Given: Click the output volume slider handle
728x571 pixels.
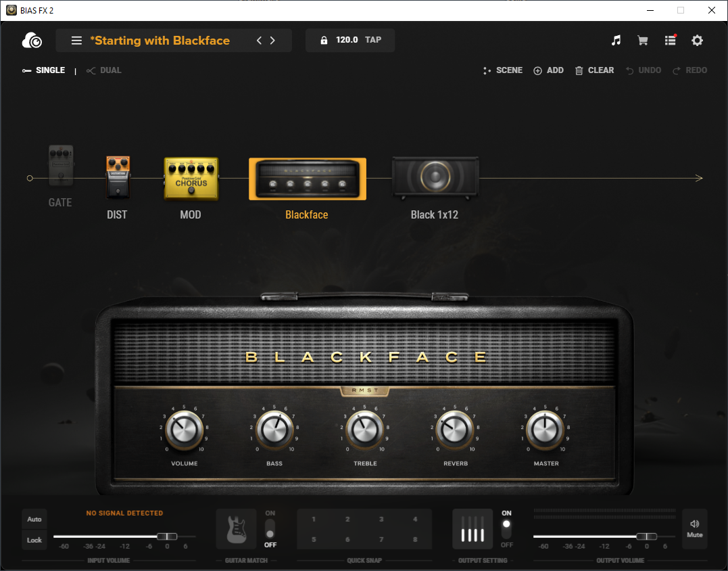Looking at the screenshot, I should [x=647, y=536].
